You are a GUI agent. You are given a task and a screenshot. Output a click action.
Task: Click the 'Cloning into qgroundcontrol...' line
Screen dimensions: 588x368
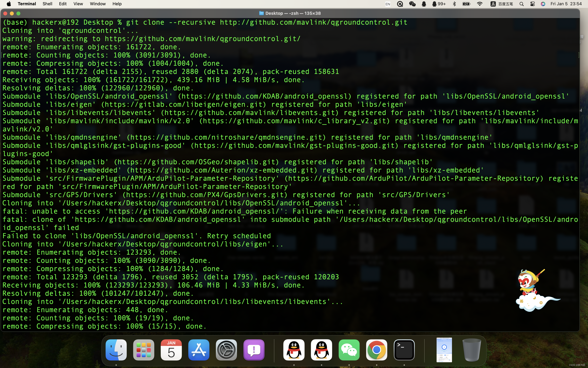click(70, 30)
